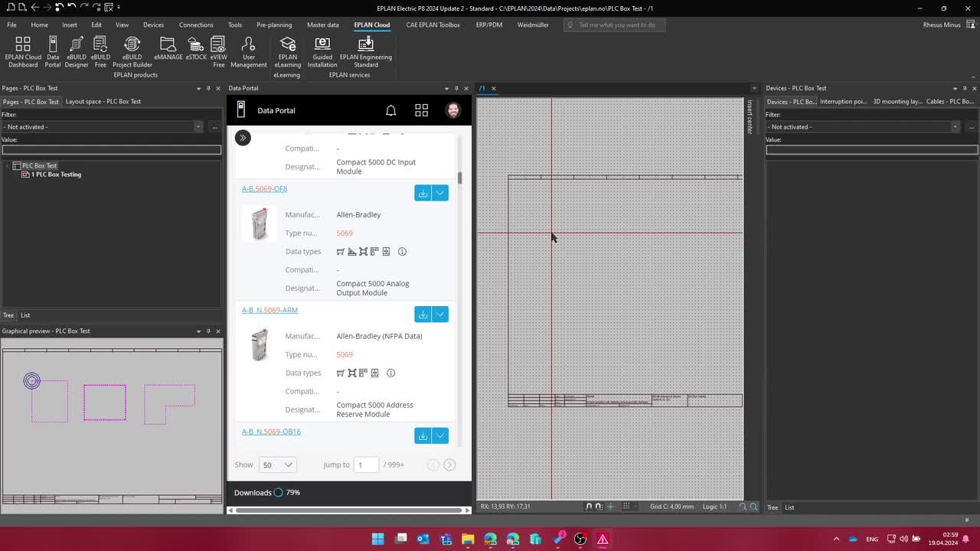Viewport: 980px width, 551px height.
Task: Click Devices filter ellipsis button
Action: pos(971,127)
